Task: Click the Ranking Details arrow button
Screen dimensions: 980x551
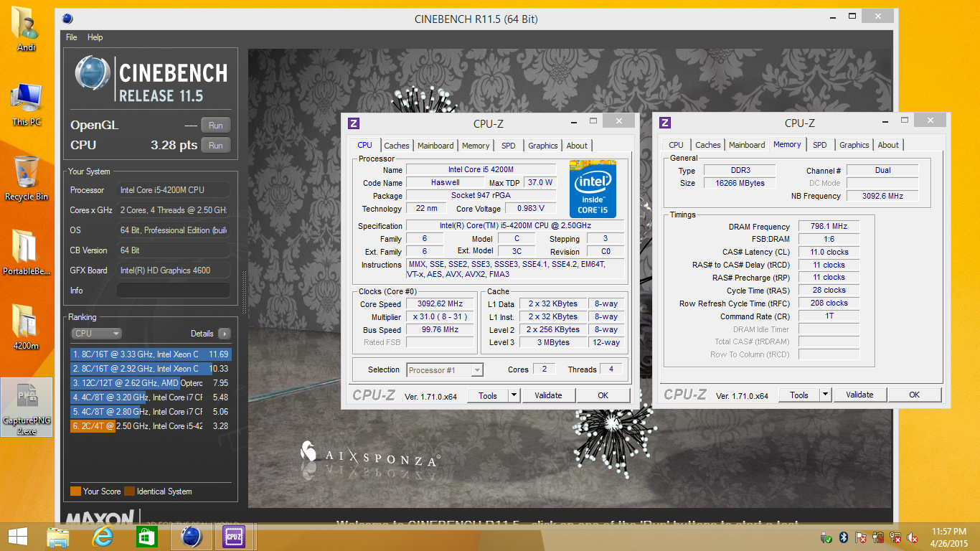Action: (x=225, y=334)
